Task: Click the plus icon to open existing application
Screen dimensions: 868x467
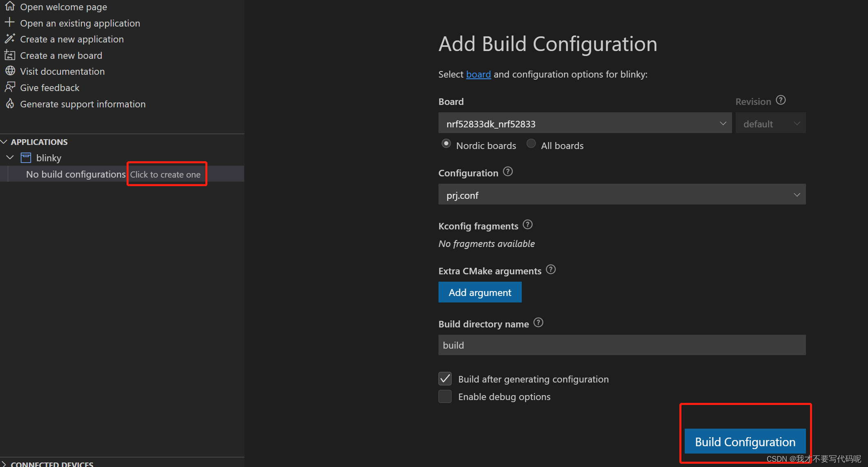Action: tap(10, 22)
